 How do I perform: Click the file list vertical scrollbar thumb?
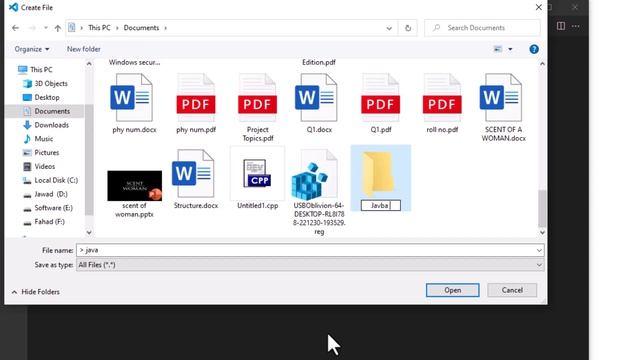coord(542,209)
